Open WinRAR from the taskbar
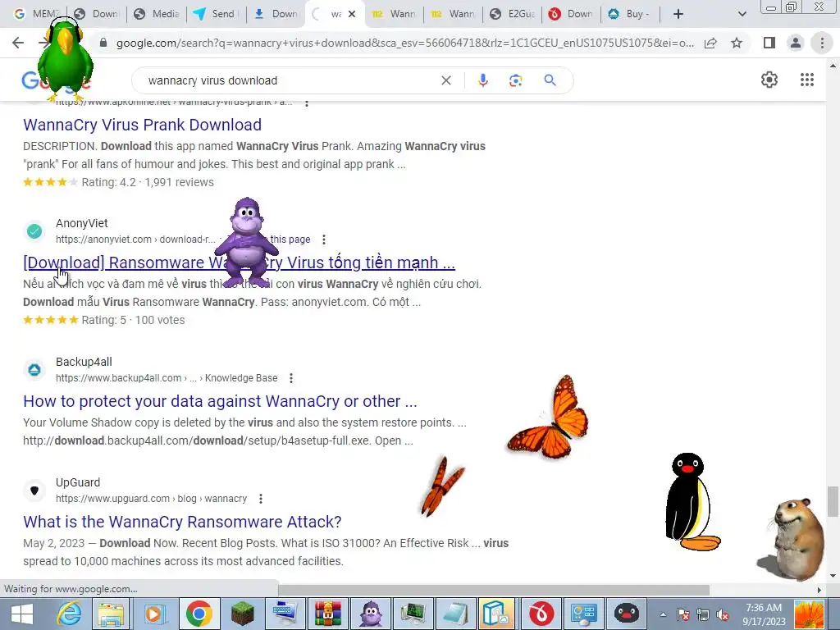 pos(328,614)
